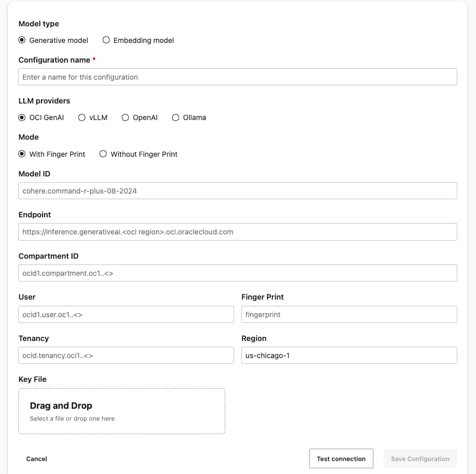
Task: Click the Save Configuration button
Action: [420, 458]
